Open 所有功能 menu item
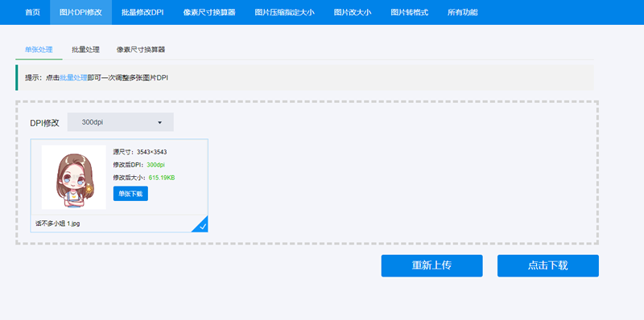This screenshot has height=320, width=644. [462, 12]
